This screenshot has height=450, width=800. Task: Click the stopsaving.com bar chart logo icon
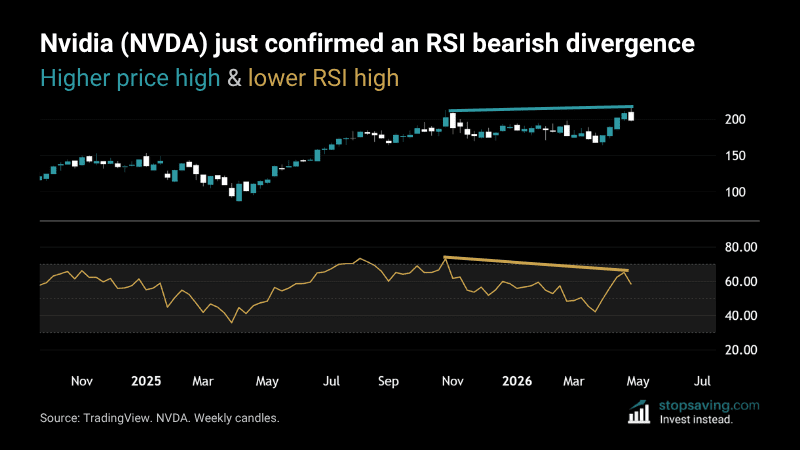[x=639, y=412]
